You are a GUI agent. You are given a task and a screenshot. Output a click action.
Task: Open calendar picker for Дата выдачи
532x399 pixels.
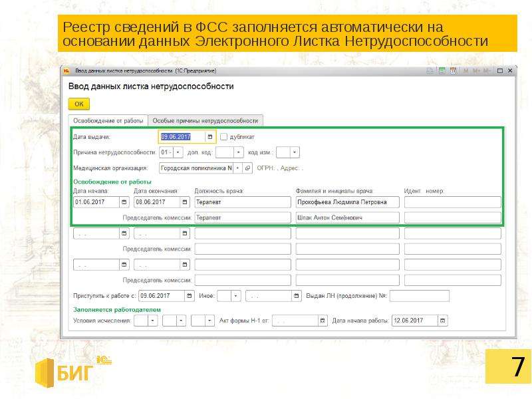(x=210, y=137)
